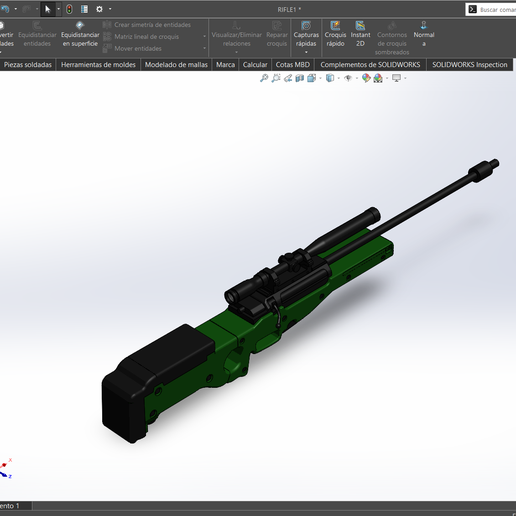The height and width of the screenshot is (516, 516).
Task: Click the Section View icon
Action: pyautogui.click(x=299, y=78)
